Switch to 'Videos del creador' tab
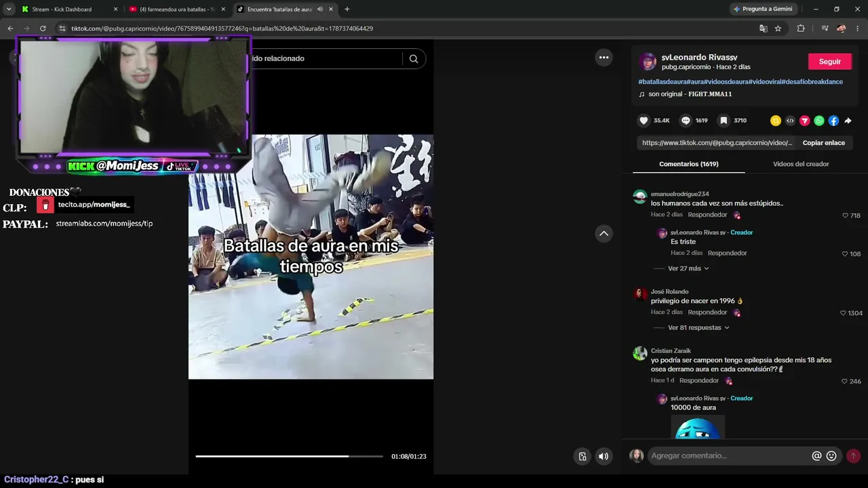 click(x=801, y=164)
